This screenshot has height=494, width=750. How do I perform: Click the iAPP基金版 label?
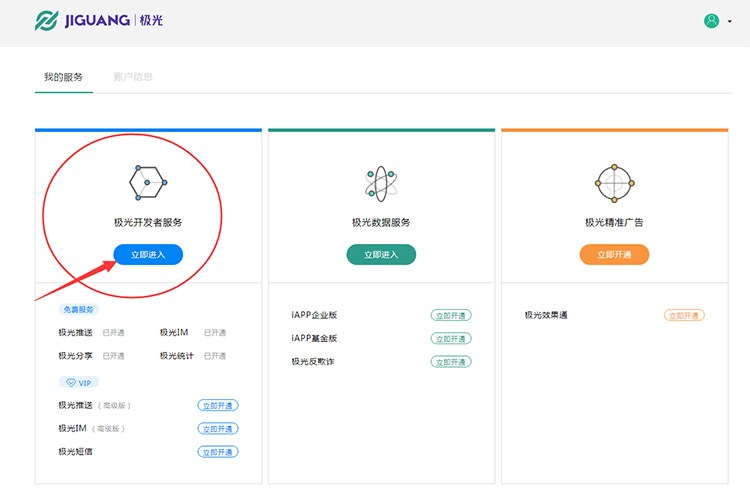(314, 339)
